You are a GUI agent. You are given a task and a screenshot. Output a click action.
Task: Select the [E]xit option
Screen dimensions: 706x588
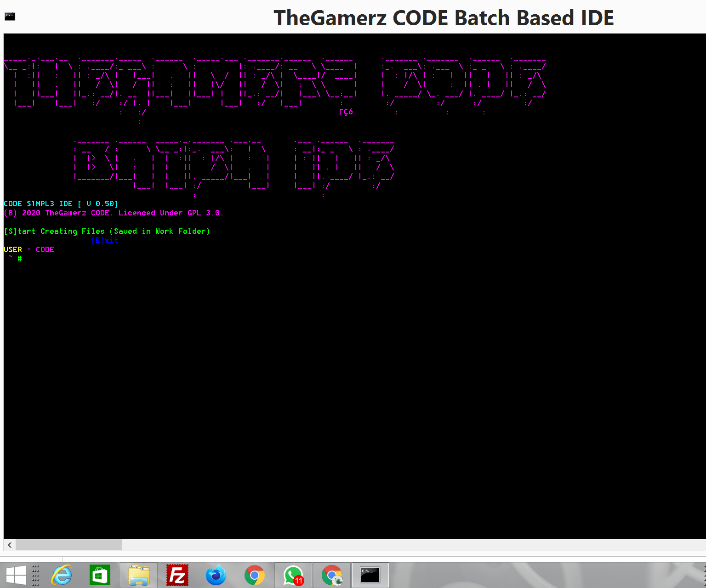click(105, 240)
